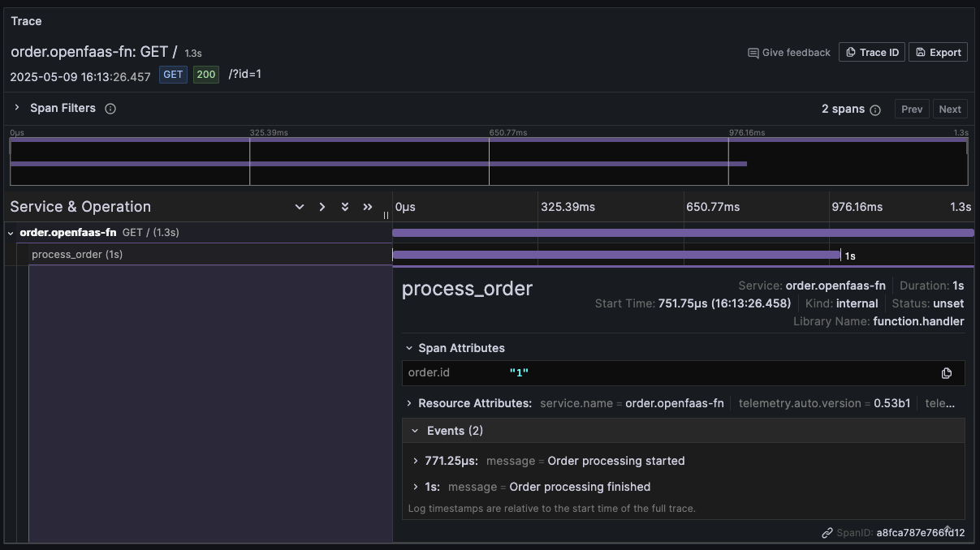Expand the Order processing finished event
980x550 pixels.
(416, 487)
